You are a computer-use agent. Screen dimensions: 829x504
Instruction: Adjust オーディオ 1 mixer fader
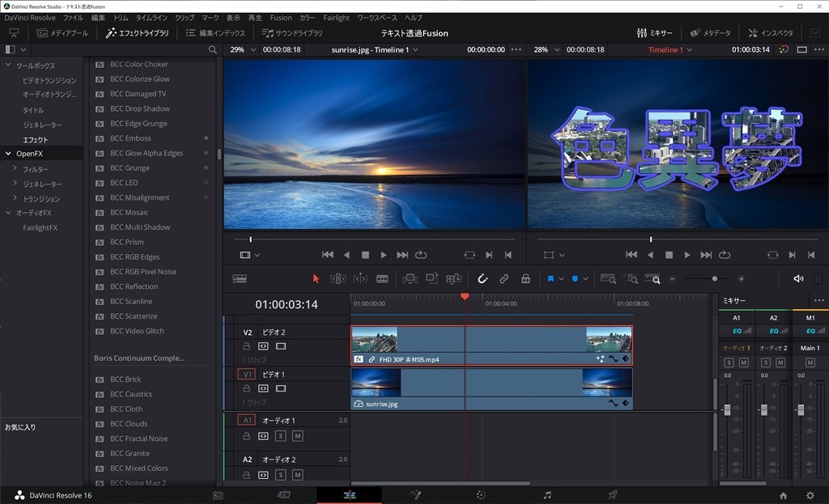tap(727, 410)
